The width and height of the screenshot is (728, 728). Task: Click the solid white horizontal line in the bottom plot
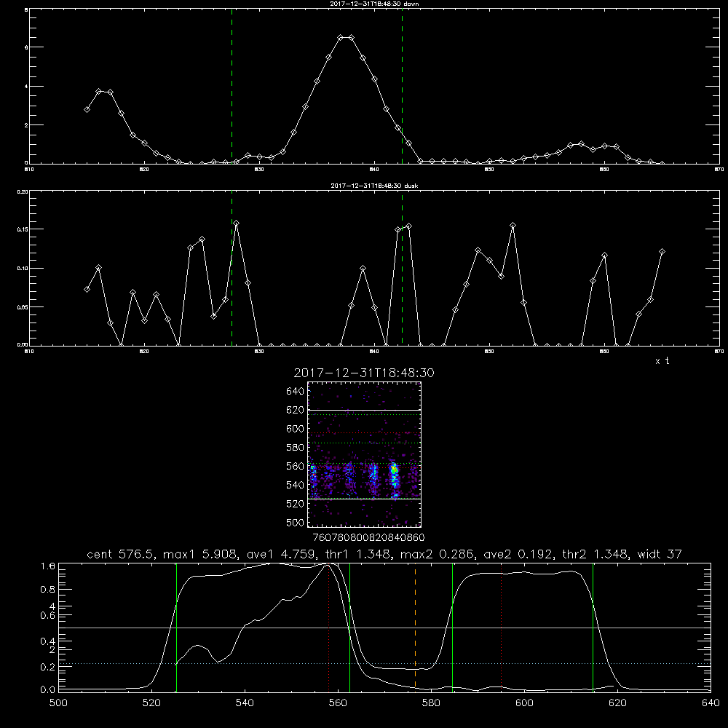click(384, 628)
